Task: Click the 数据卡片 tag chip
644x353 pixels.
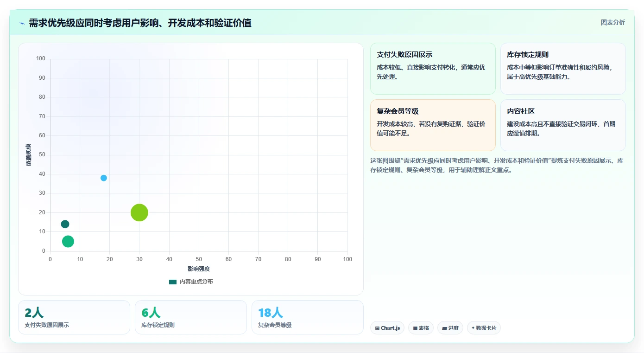Action: coord(484,328)
